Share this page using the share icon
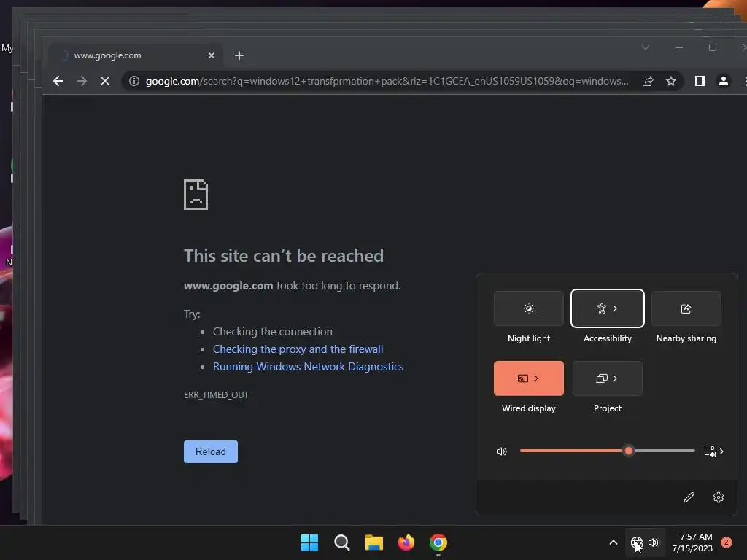The image size is (747, 560). click(x=648, y=81)
